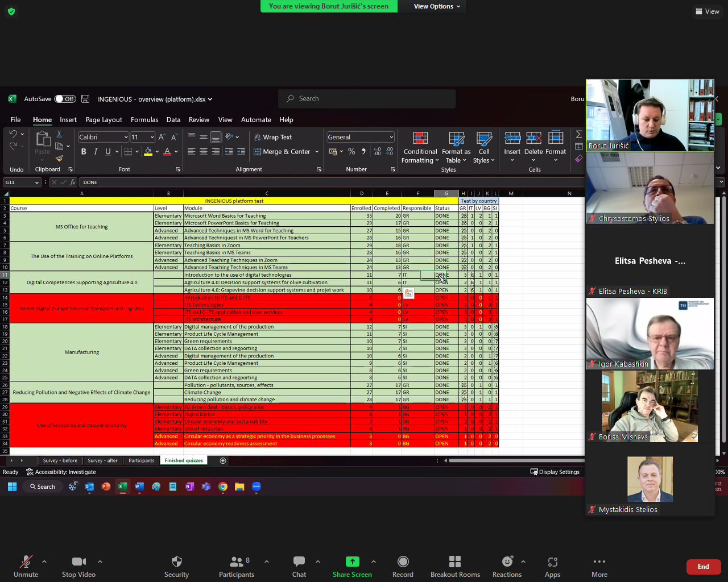Open Excel from the Windows taskbar
Screen dimensions: 728x582
(x=122, y=487)
